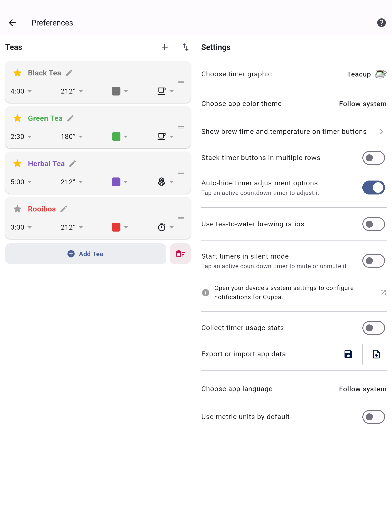Click the import data file icon
Screen dimensions: 392x532
coord(376,354)
